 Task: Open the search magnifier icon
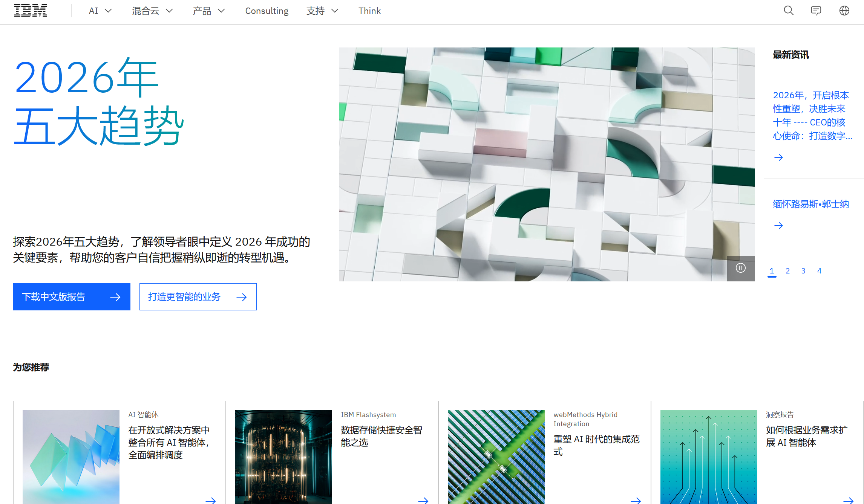coord(789,11)
